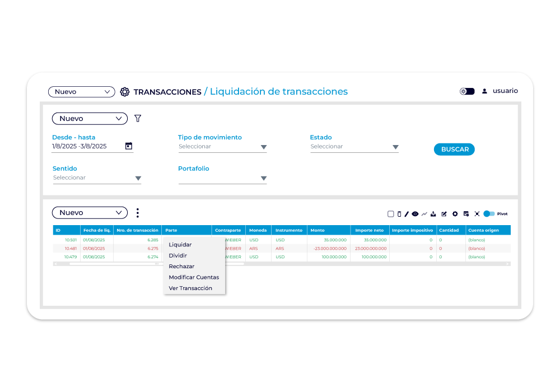Click the grid's horizontal scrollbar
The width and height of the screenshot is (560, 392).
point(157,263)
